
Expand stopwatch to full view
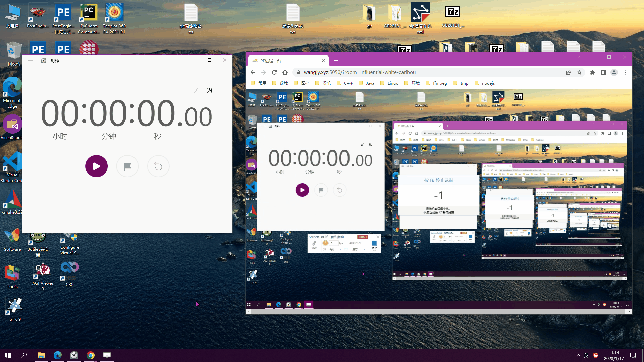[196, 90]
